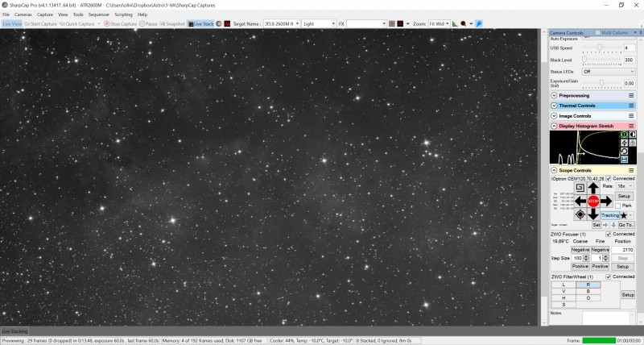Pause the capture from the toolbar
This screenshot has width=644, height=345.
pos(148,24)
